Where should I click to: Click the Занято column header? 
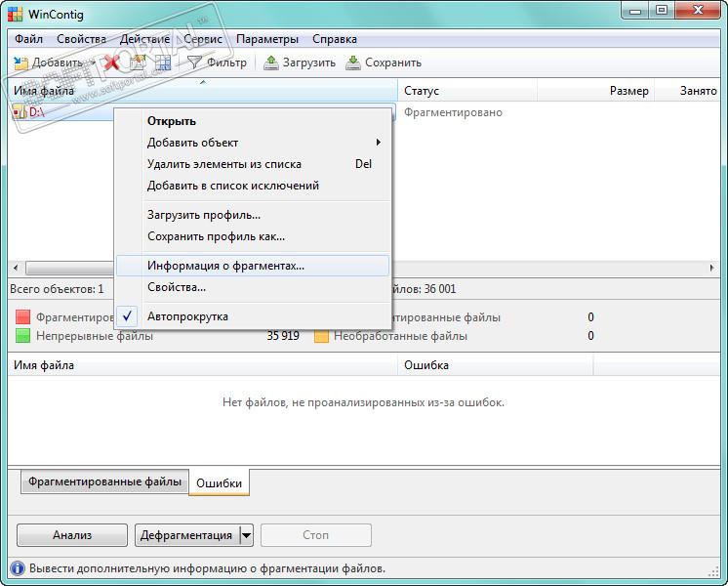click(x=688, y=90)
